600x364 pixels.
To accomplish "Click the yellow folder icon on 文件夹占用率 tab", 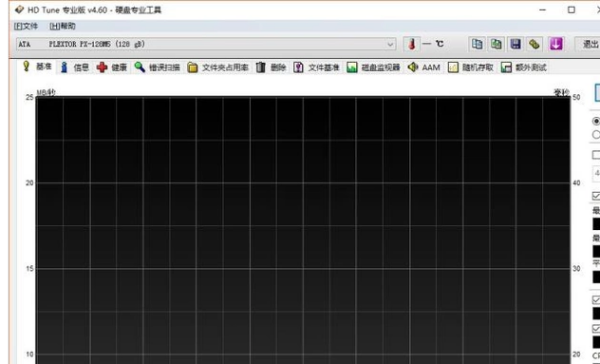I will [x=192, y=67].
